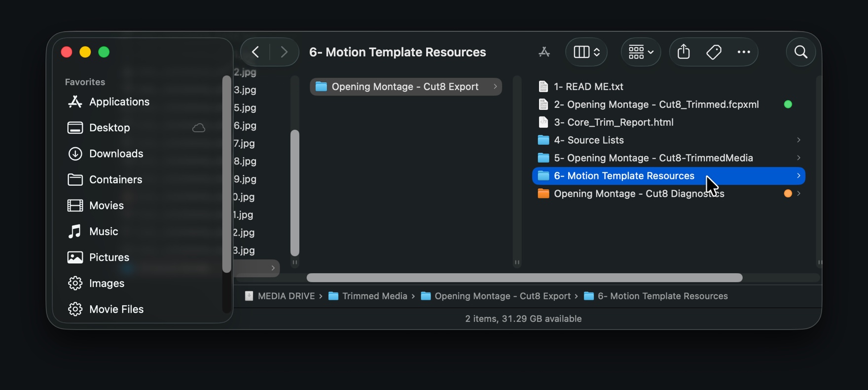Expand chevron of Cut8-TrimmedMedia folder
Screen dimensions: 868x390
coord(798,158)
